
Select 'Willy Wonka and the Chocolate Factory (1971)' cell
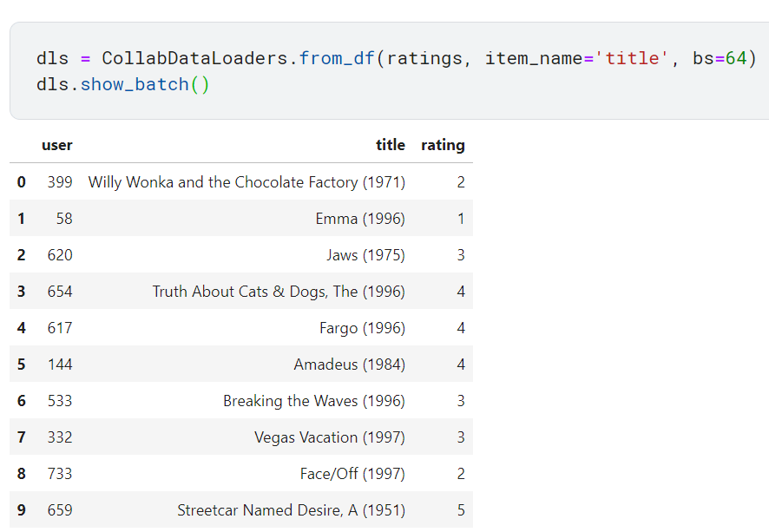pyautogui.click(x=246, y=182)
